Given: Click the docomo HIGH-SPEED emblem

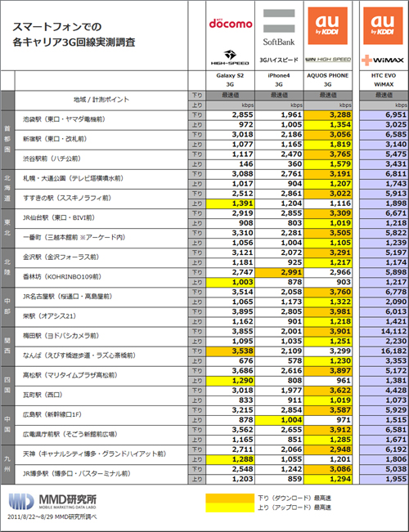Looking at the screenshot, I should (x=231, y=57).
